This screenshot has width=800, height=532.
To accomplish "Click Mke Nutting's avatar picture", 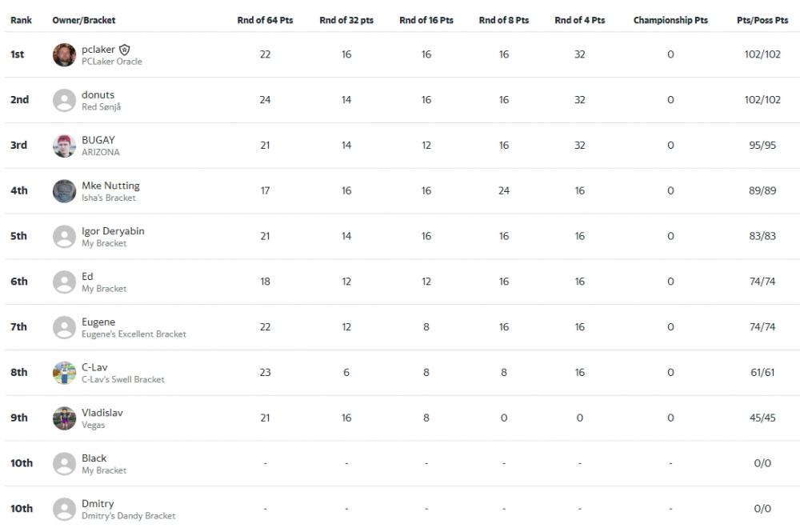I will click(x=64, y=191).
